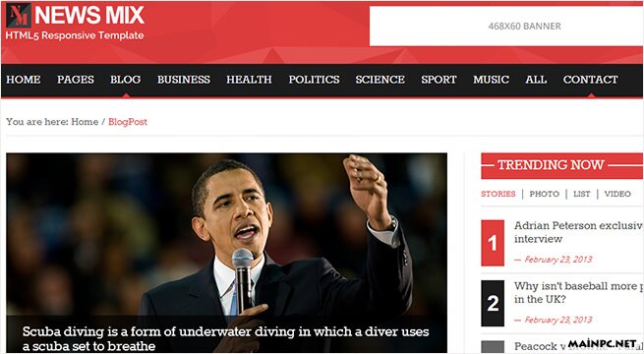Open the 'Why isn't baseball more' story
The width and height of the screenshot is (644, 354).
click(x=578, y=292)
